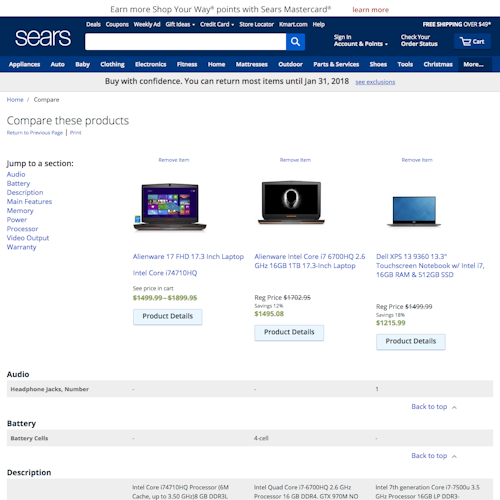Open the Coupons link
This screenshot has height=500, width=500.
tap(117, 24)
